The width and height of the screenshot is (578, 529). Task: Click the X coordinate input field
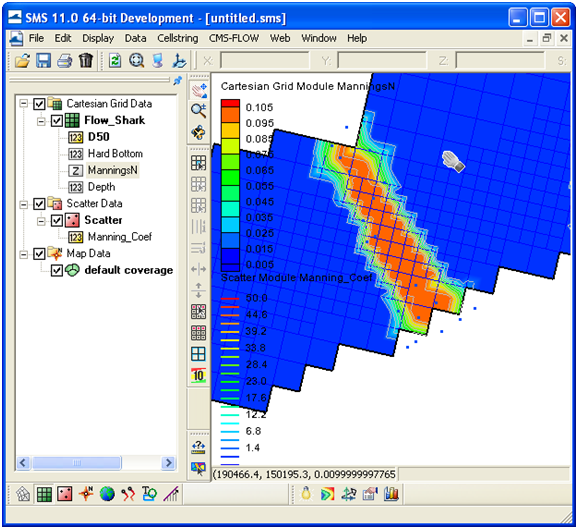click(264, 60)
